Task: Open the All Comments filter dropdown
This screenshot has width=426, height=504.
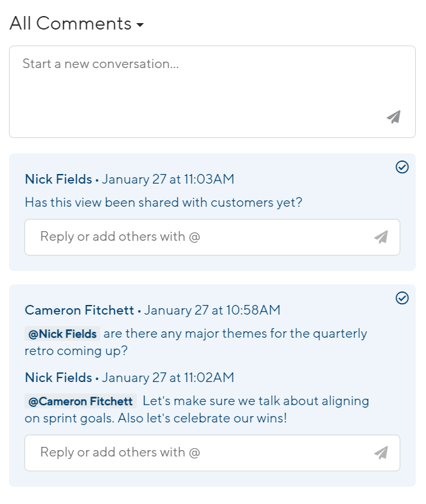Action: [76, 24]
